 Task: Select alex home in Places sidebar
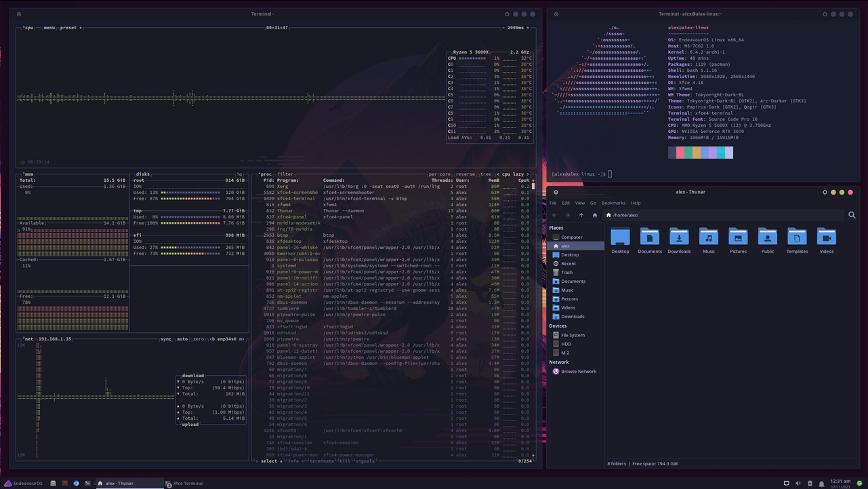(576, 246)
